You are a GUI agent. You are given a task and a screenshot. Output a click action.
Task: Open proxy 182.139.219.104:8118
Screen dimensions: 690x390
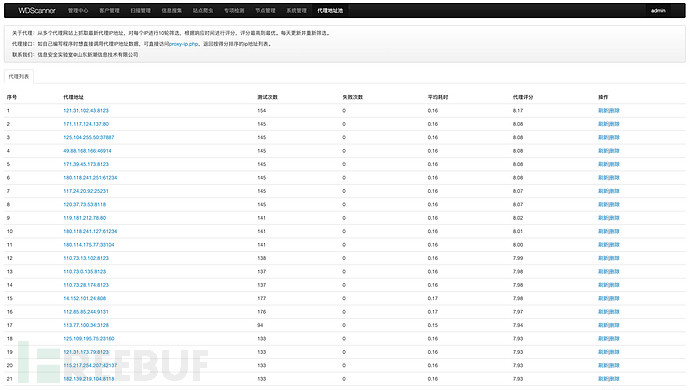tap(89, 379)
